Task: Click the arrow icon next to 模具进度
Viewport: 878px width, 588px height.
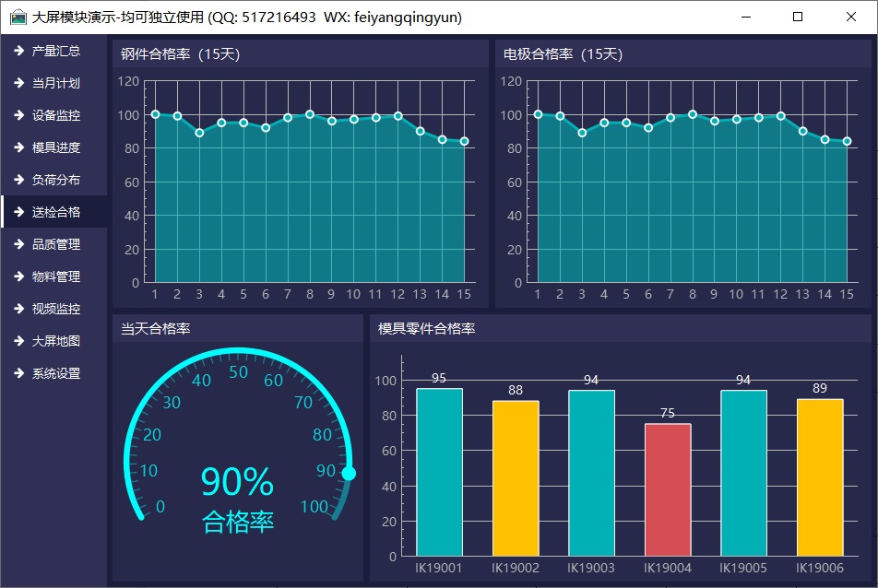Action: [x=18, y=147]
